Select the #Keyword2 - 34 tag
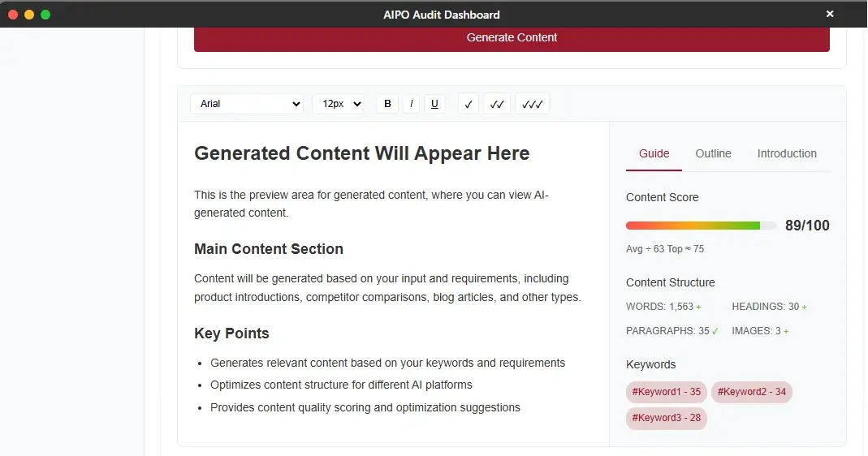Viewport: 868px width, 456px height. (751, 392)
